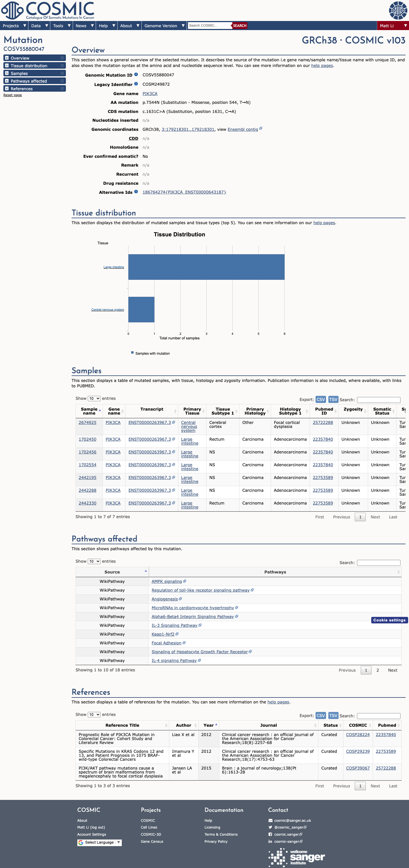The width and height of the screenshot is (409, 868).
Task: Click the sort arrows on the Transcript column
Action: [x=175, y=411]
